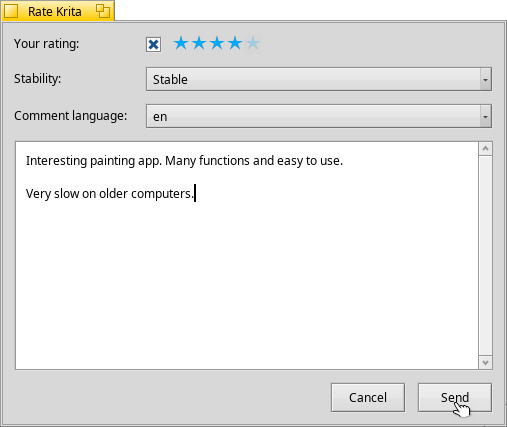Click the zoom icon in the title tab
The width and height of the screenshot is (507, 427).
coord(103,11)
